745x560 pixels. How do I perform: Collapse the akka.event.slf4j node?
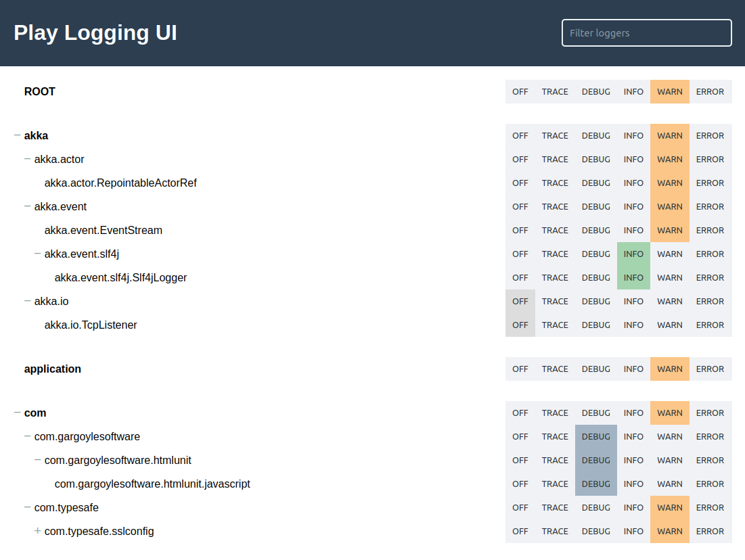tap(37, 254)
